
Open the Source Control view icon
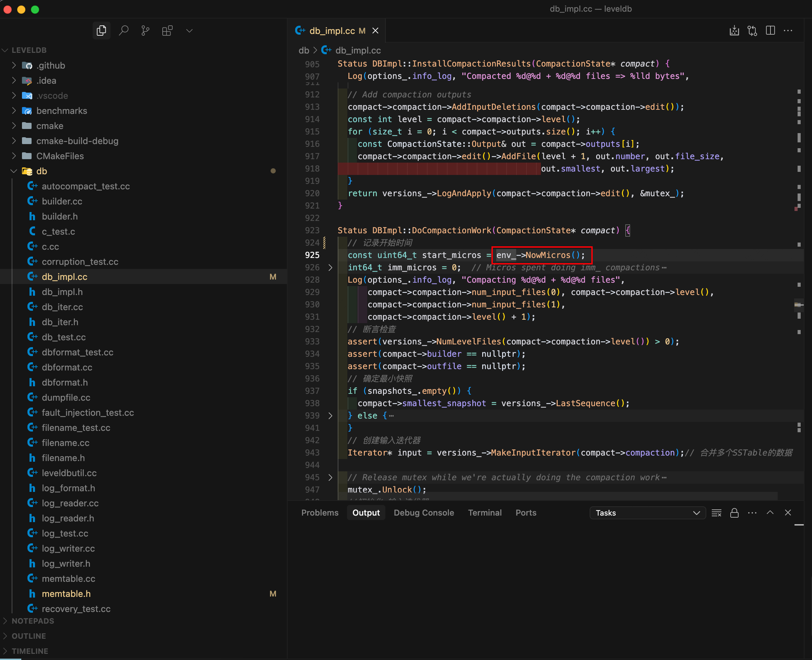(x=145, y=31)
